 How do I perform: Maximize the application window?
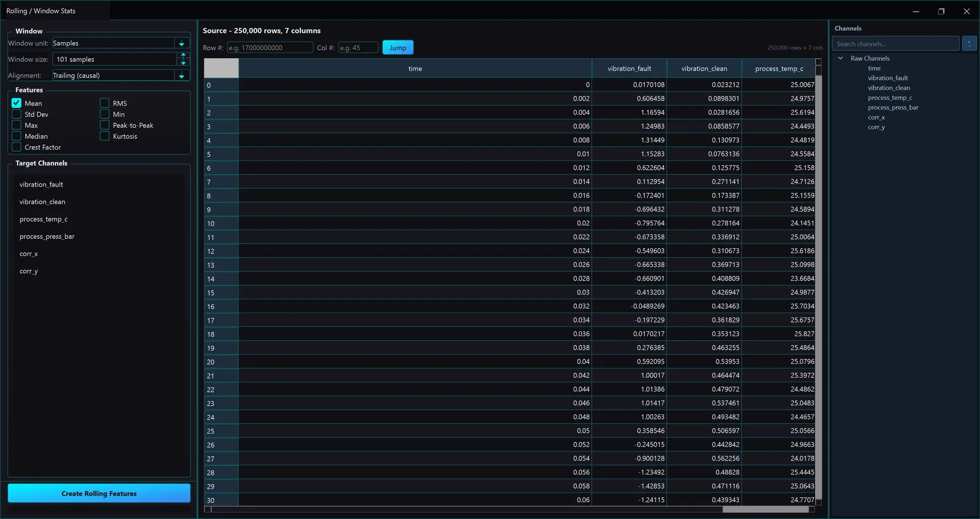[x=941, y=11]
